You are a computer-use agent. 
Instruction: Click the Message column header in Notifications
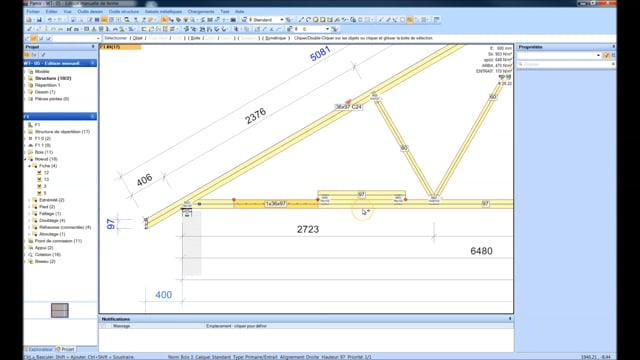(121, 326)
